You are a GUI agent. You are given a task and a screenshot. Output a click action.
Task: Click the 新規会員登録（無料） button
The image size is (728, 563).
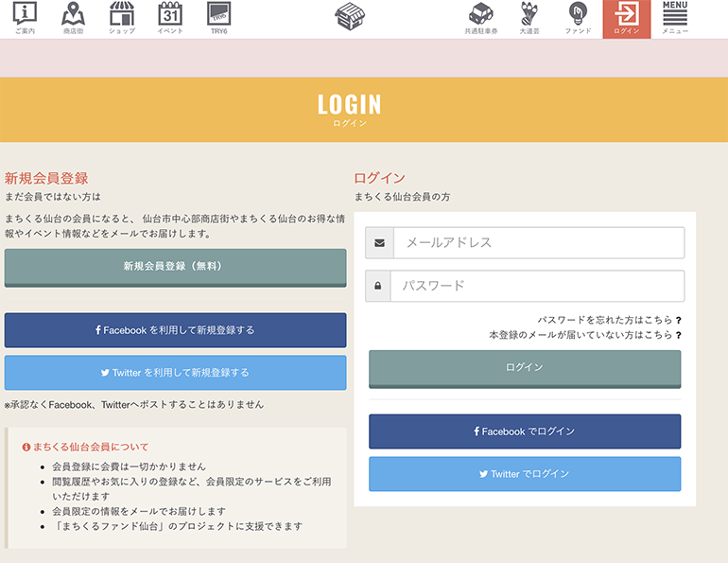175,268
